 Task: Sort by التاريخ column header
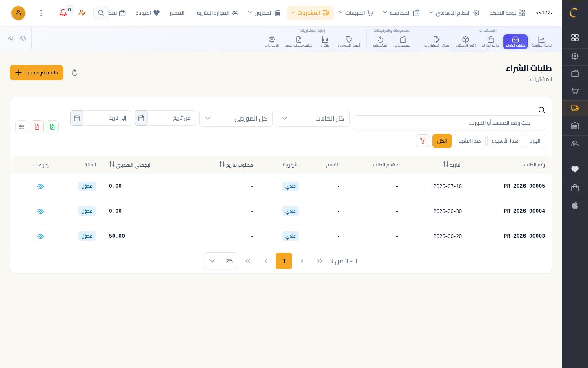pyautogui.click(x=452, y=165)
